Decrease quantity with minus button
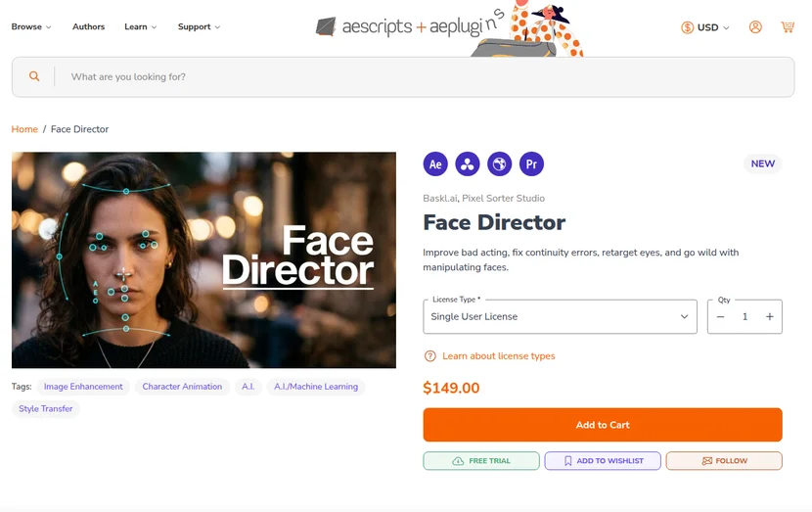This screenshot has width=812, height=512. tap(720, 316)
